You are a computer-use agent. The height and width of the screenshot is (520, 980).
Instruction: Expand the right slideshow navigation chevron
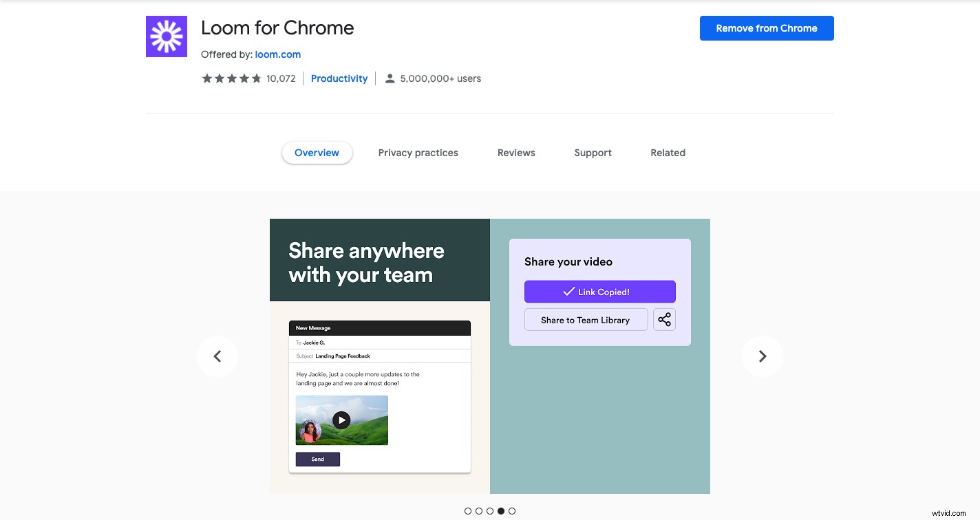tap(763, 356)
